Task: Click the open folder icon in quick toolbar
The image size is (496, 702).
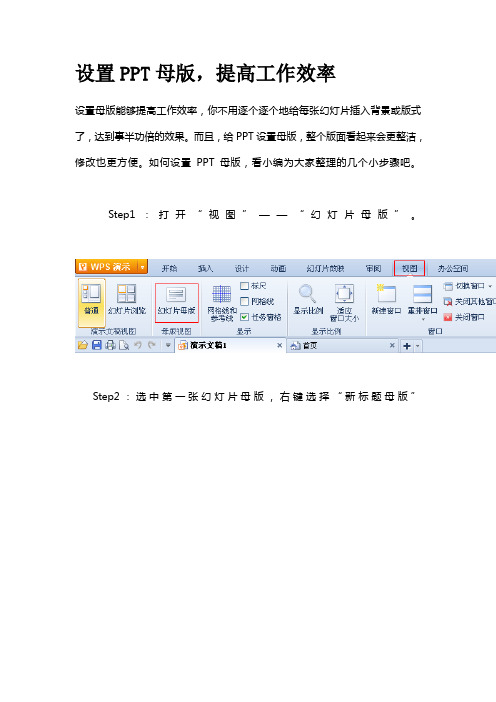Action: coord(83,345)
